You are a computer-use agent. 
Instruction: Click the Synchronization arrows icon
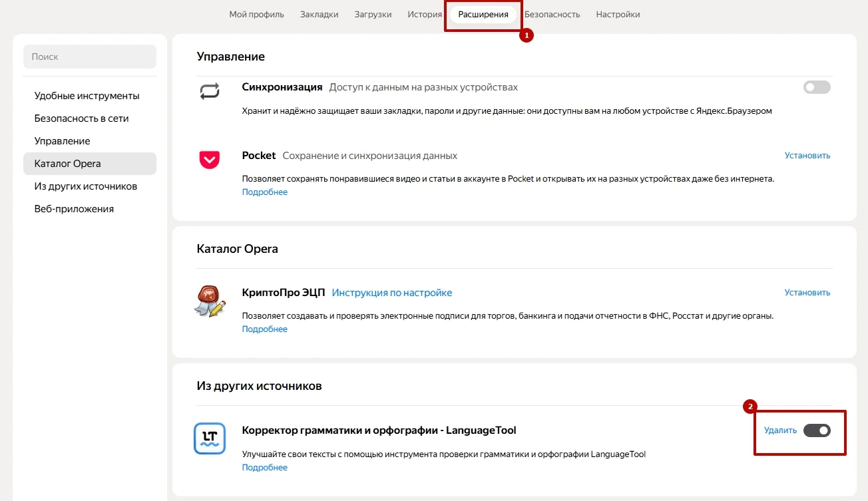(x=210, y=91)
